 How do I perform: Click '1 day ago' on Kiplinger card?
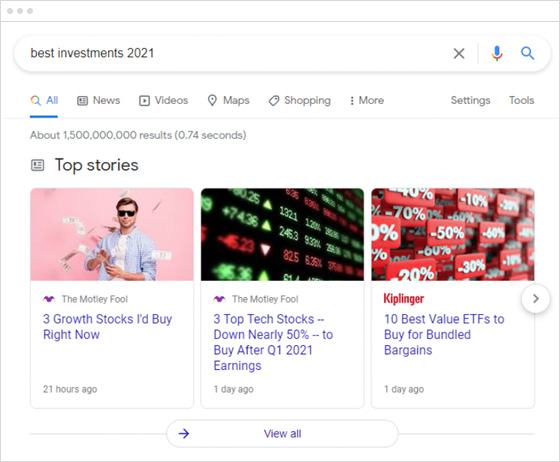(x=404, y=389)
